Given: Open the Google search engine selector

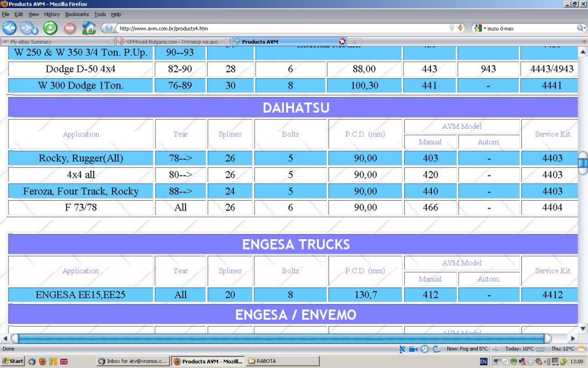Looking at the screenshot, I should pyautogui.click(x=479, y=28).
